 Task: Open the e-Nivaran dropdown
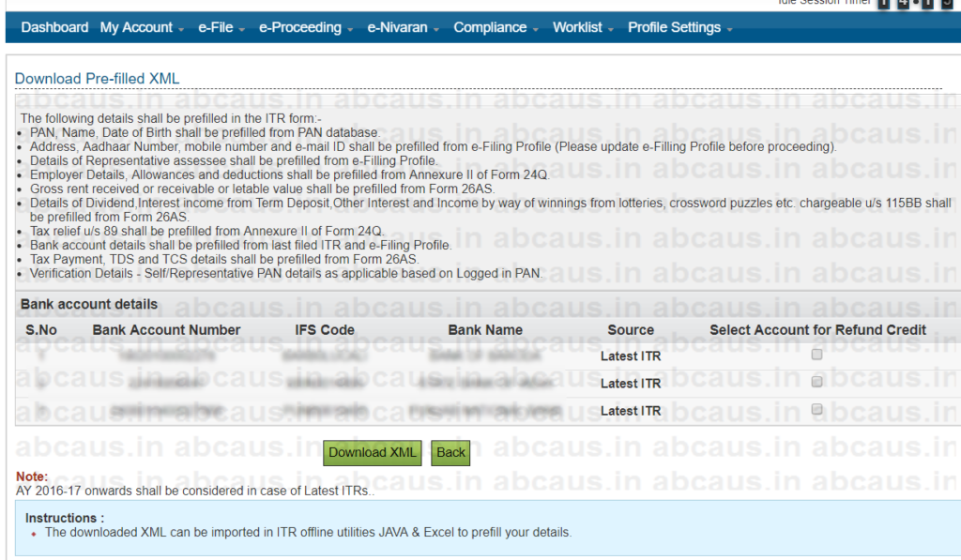click(x=403, y=27)
